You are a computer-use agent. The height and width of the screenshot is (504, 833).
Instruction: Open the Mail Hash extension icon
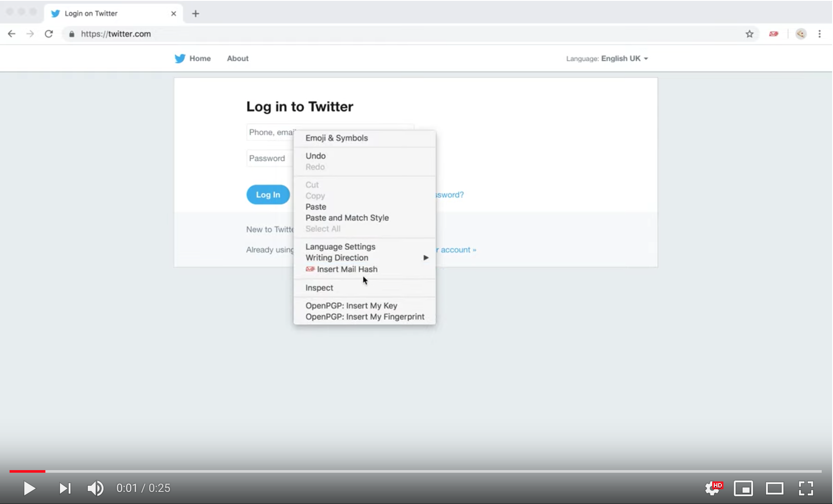coord(774,34)
